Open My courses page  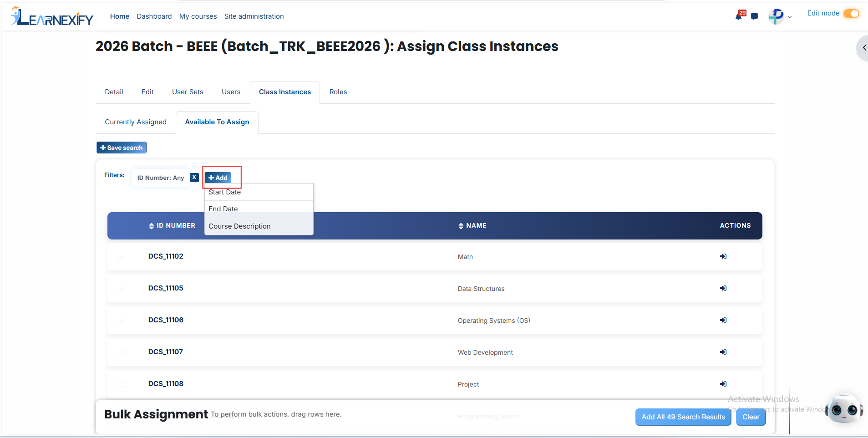(x=198, y=16)
